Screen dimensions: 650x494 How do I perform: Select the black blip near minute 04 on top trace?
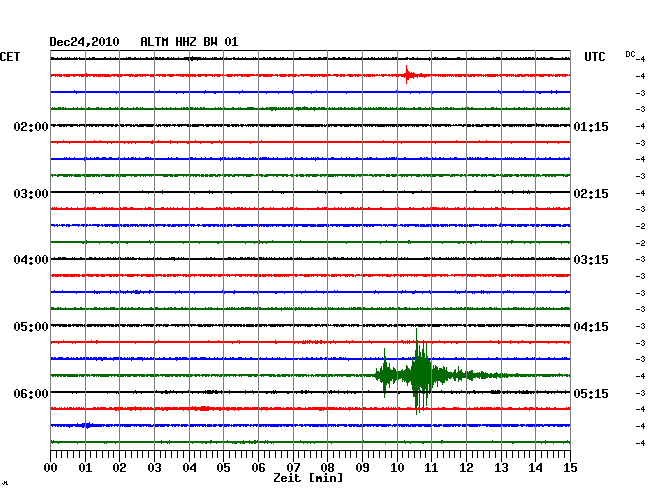193,59
